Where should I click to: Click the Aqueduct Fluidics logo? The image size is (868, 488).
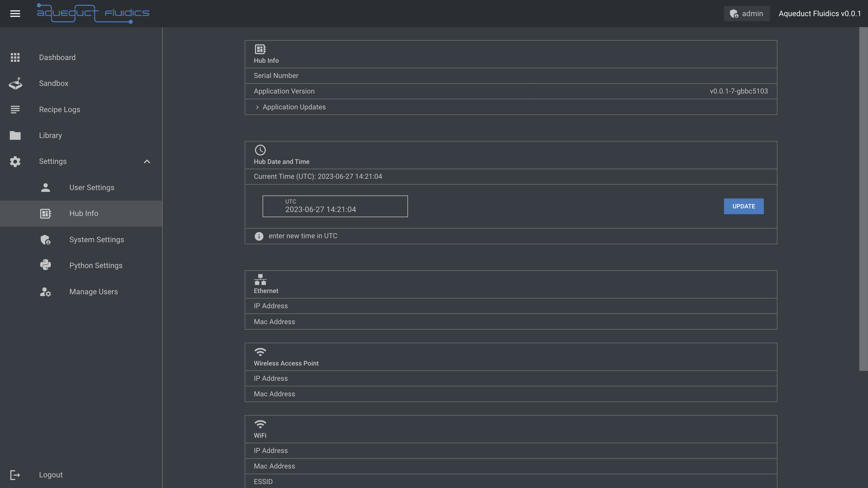(93, 13)
